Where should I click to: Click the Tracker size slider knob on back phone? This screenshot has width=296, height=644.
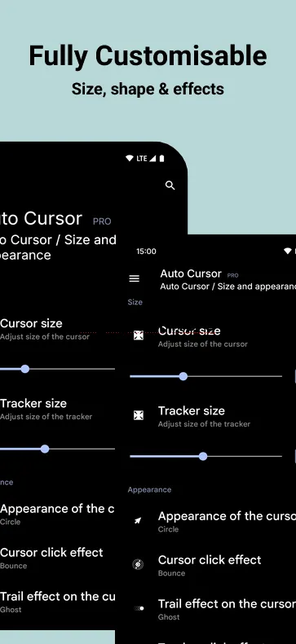point(45,449)
